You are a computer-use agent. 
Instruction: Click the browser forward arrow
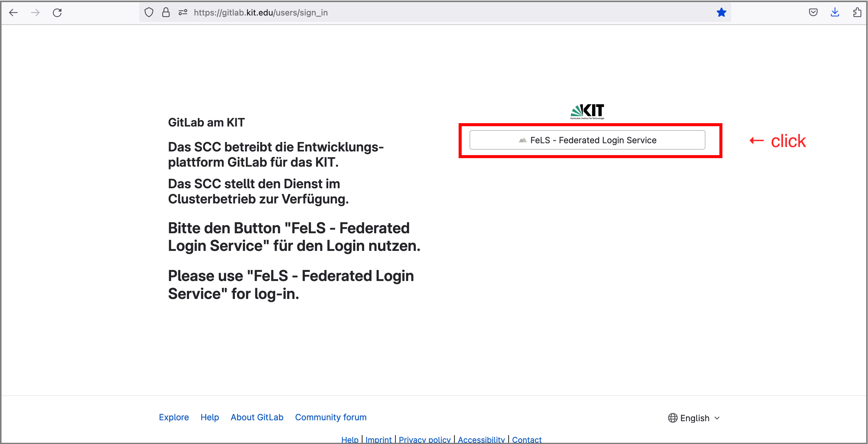pos(35,12)
